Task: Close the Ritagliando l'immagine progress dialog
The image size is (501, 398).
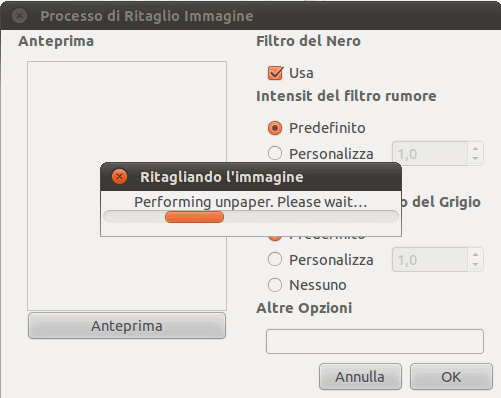Action: 119,177
